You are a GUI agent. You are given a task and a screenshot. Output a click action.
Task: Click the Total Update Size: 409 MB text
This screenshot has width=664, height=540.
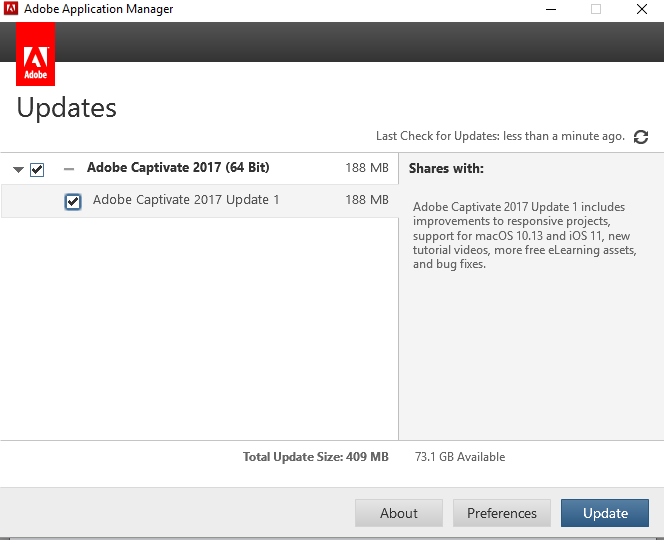click(x=315, y=457)
